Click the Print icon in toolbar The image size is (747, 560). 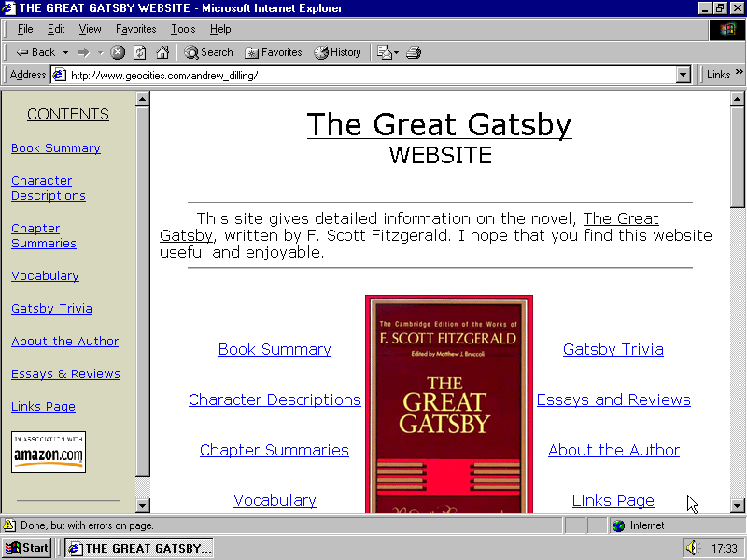(x=414, y=52)
